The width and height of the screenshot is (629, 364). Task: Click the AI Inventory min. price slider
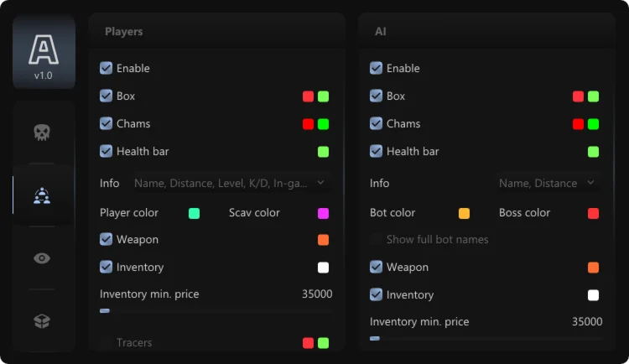click(x=486, y=338)
